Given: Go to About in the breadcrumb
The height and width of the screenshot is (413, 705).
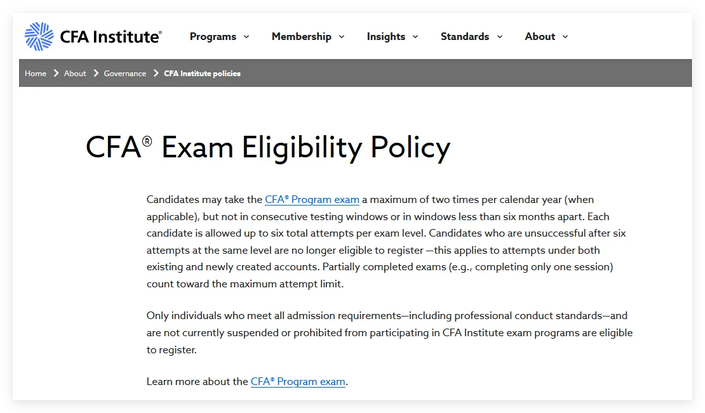Looking at the screenshot, I should tap(75, 73).
